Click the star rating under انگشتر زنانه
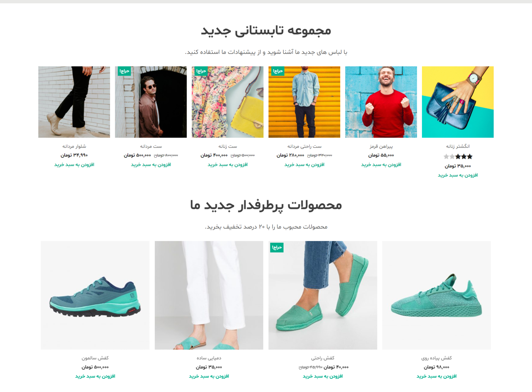Viewport: 532px width, 392px height. (x=458, y=157)
